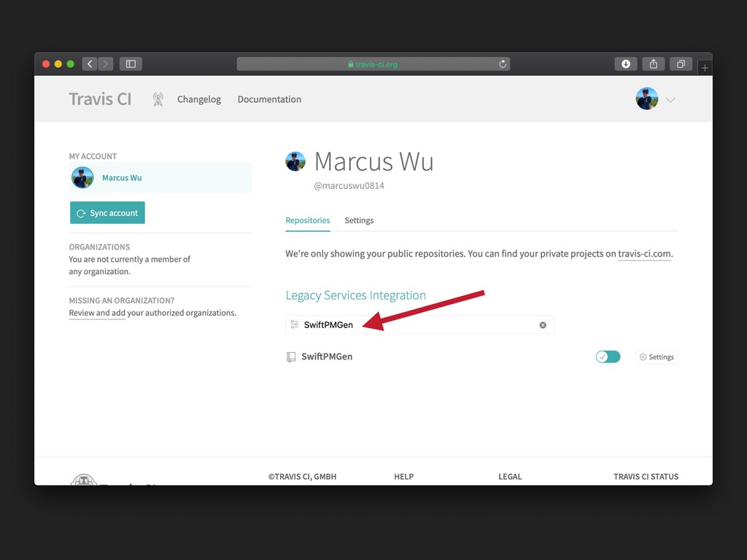Click the filter sliders icon
747x560 pixels.
coord(295,324)
